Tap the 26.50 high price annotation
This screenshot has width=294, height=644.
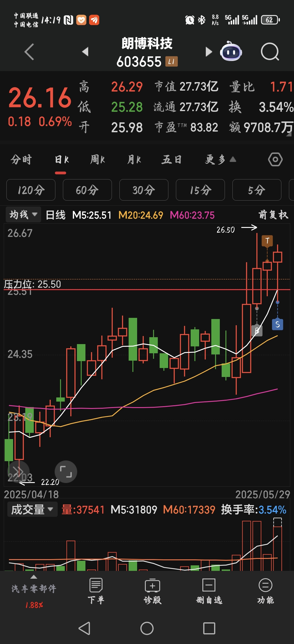(225, 230)
